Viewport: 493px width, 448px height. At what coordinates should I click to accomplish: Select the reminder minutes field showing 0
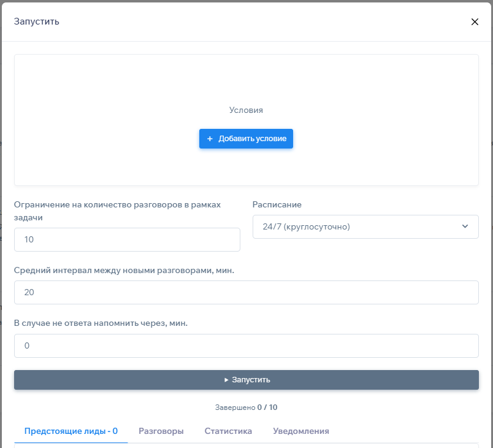(x=246, y=346)
